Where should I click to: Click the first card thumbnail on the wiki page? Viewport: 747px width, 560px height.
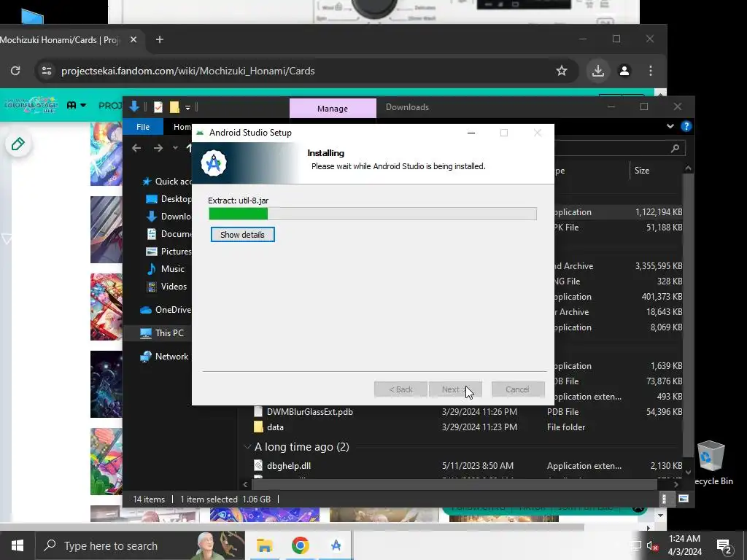coord(107,154)
